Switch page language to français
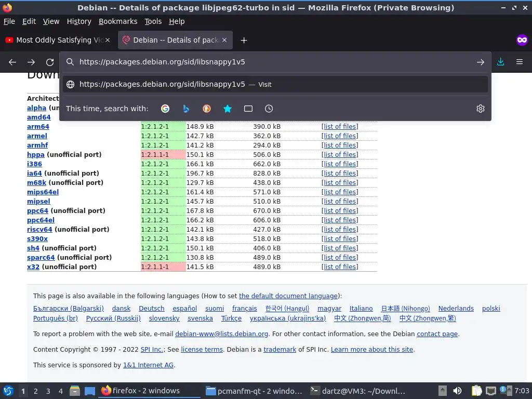The height and width of the screenshot is (399, 532). [245, 309]
